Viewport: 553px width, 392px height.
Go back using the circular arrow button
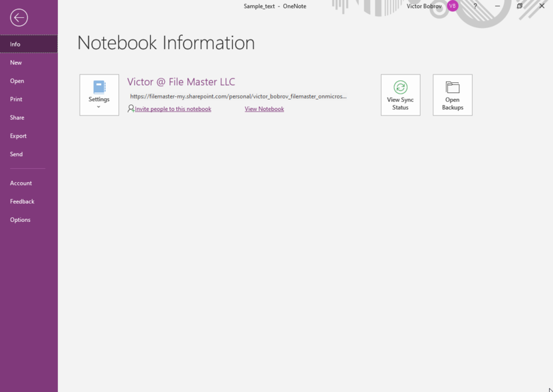click(19, 18)
